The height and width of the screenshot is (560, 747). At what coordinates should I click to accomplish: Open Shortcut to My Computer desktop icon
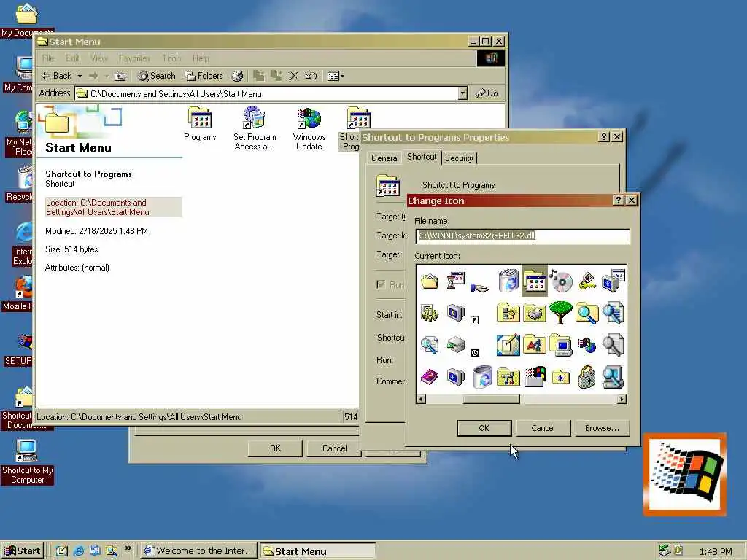pos(27,462)
